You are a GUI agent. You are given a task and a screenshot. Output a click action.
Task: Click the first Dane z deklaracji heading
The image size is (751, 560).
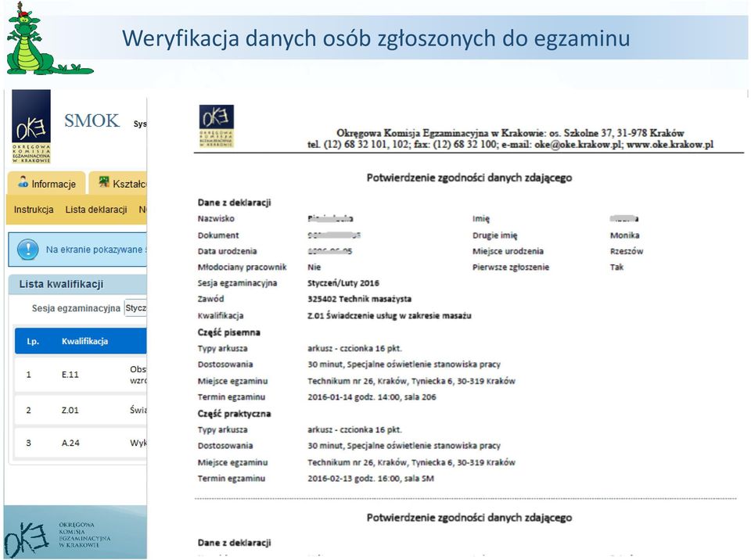coord(234,203)
